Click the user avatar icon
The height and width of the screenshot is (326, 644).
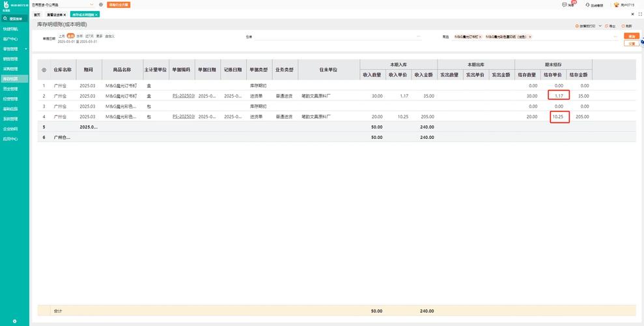click(617, 5)
